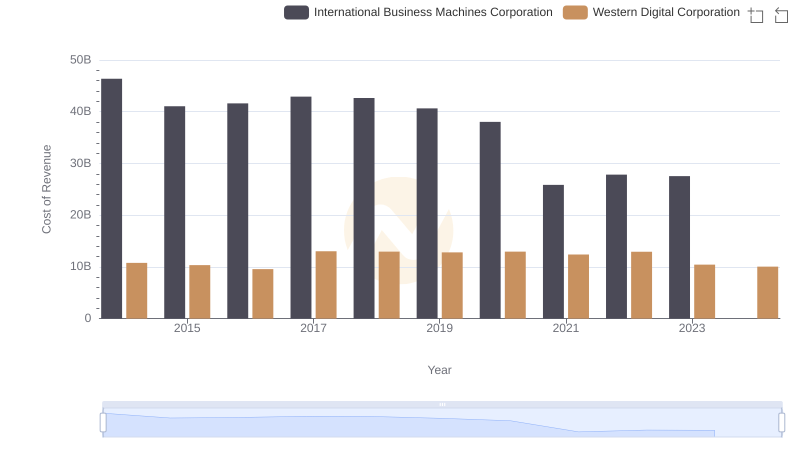The height and width of the screenshot is (461, 800).
Task: Select the IBM bar at 2021
Action: (554, 251)
